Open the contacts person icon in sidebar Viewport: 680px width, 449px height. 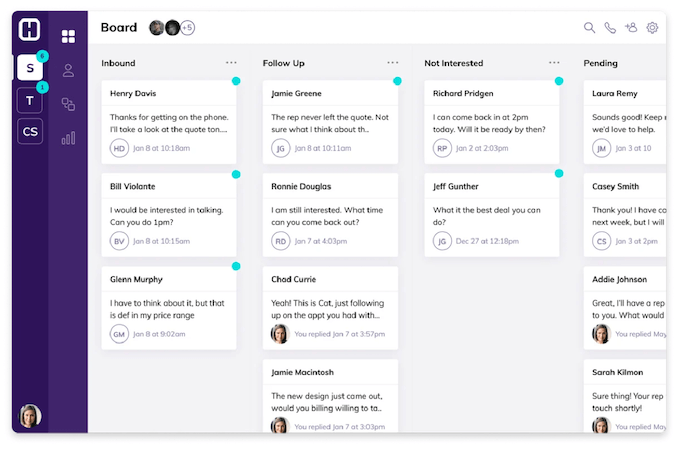coord(68,71)
